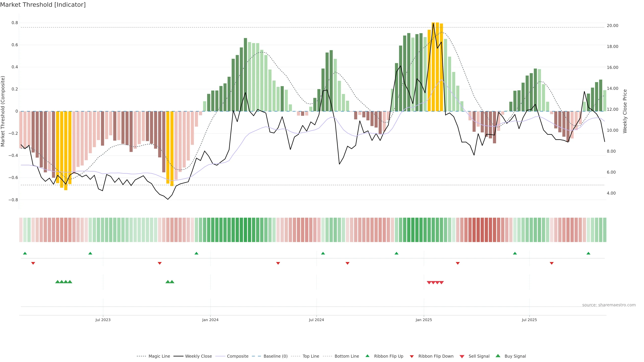Click the Ribbon Flip Up legend triangle icon
This screenshot has height=362, width=644.
click(367, 356)
